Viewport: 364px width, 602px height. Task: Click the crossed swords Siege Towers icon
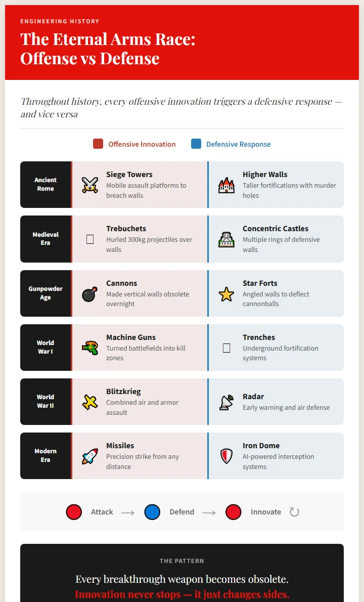90,185
